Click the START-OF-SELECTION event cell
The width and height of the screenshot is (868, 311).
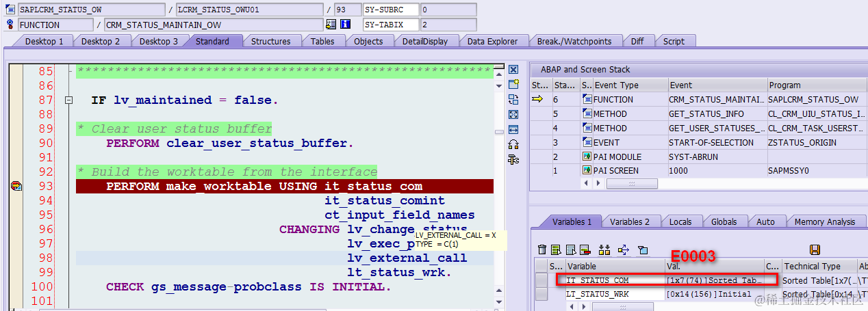tap(717, 142)
